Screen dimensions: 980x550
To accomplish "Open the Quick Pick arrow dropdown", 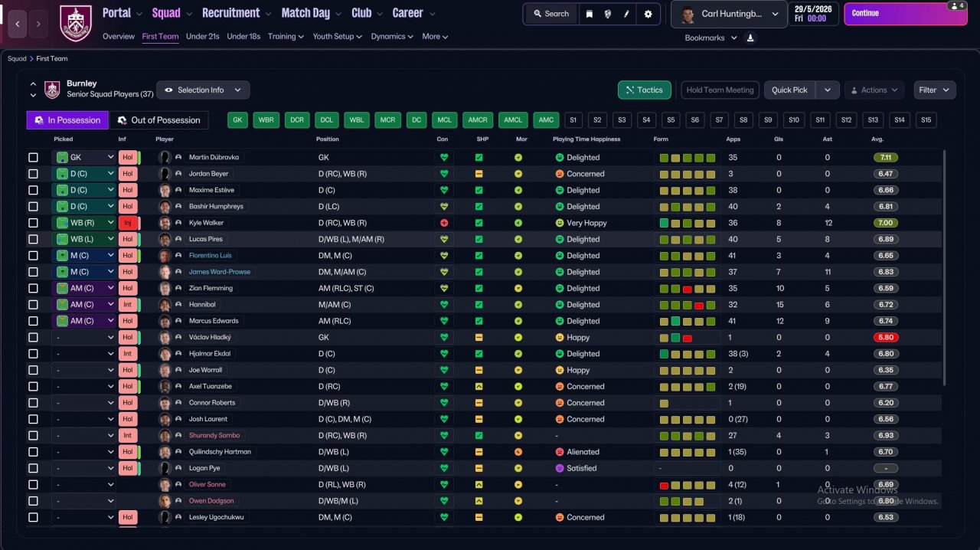I will 828,90.
